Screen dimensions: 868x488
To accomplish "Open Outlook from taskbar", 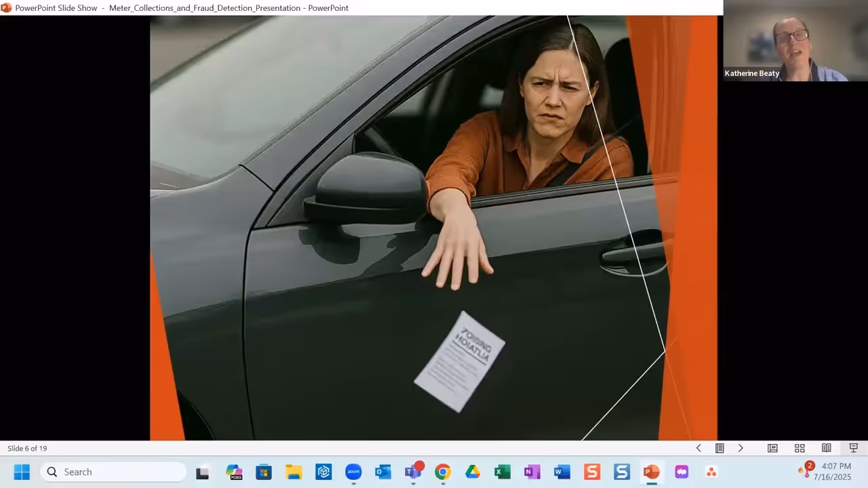I will click(x=383, y=472).
